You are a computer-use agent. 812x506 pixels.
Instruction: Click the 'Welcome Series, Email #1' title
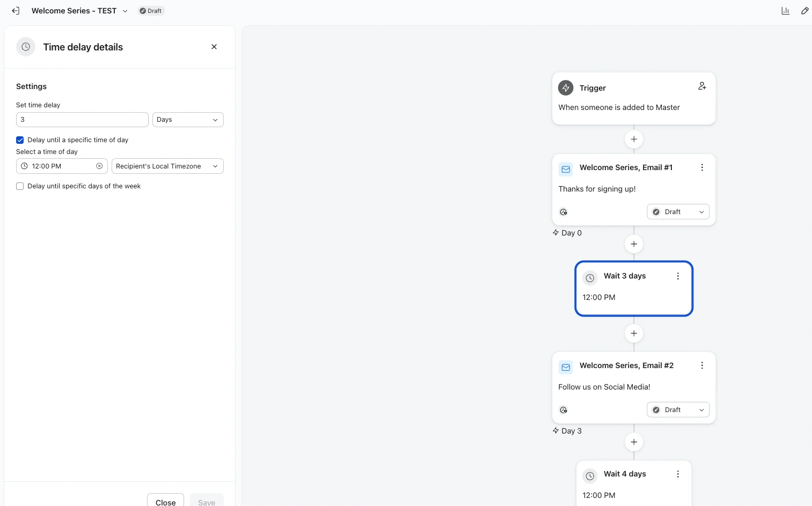click(626, 167)
